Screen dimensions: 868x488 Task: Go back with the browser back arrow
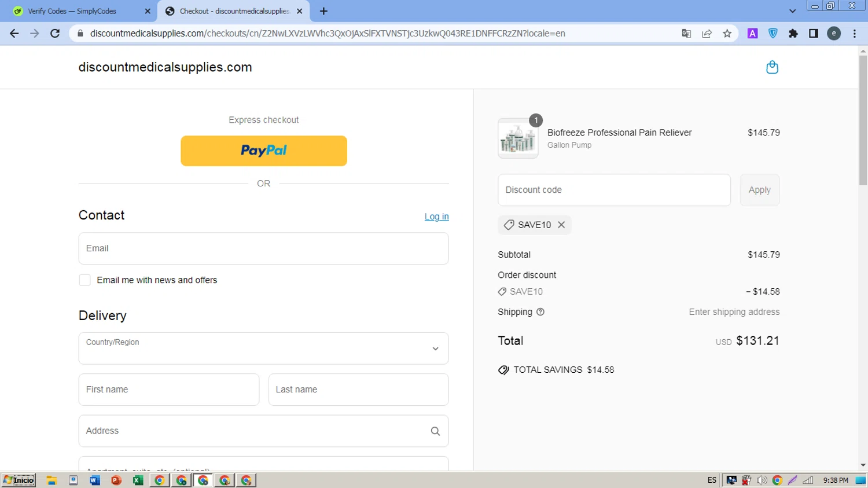pyautogui.click(x=14, y=34)
